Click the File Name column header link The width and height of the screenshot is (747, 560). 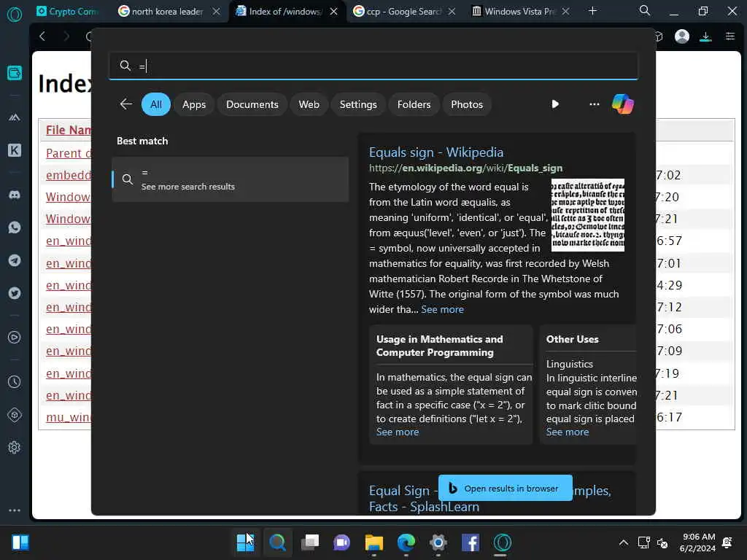[x=68, y=130]
